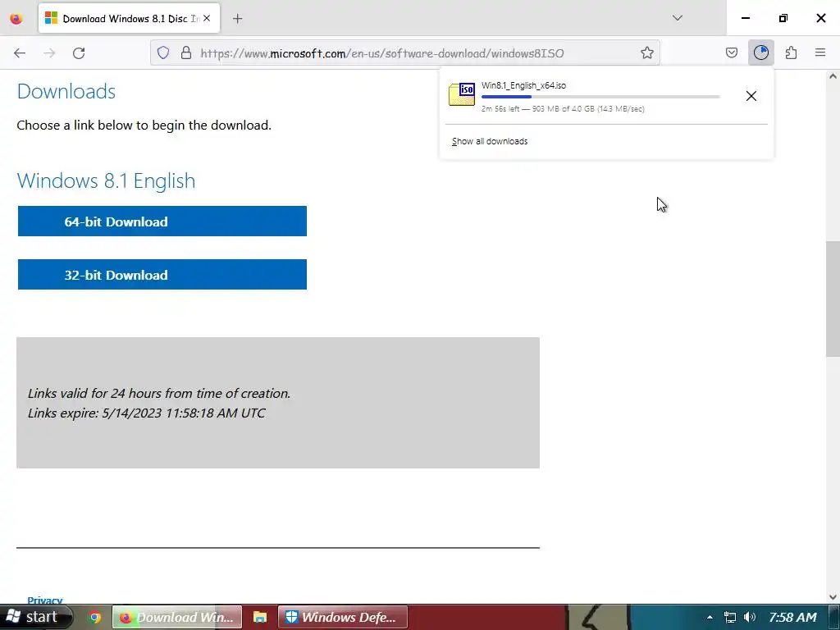Reload the page with the refresh icon
Viewport: 840px width, 630px height.
pos(79,52)
